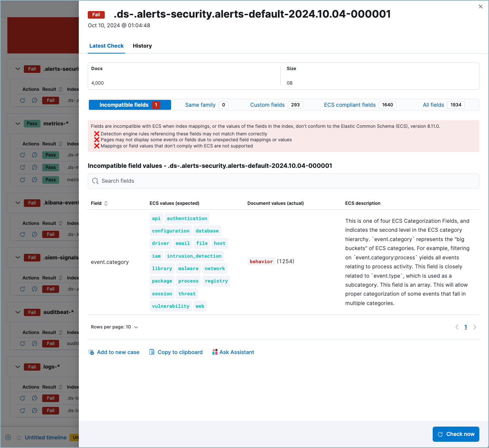Screen dimensions: 489x448
Task: Click the Ask Assistant sparkle icon
Action: (x=215, y=352)
